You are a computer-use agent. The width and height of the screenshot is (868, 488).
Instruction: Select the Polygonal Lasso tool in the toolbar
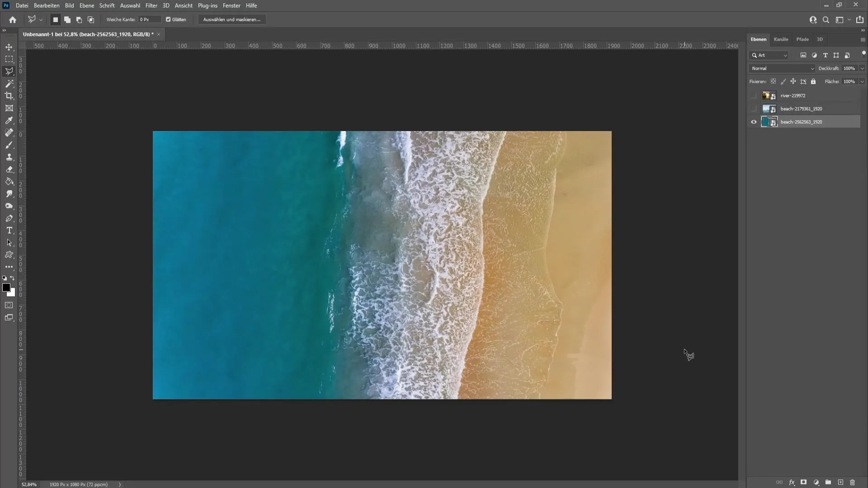coord(9,71)
